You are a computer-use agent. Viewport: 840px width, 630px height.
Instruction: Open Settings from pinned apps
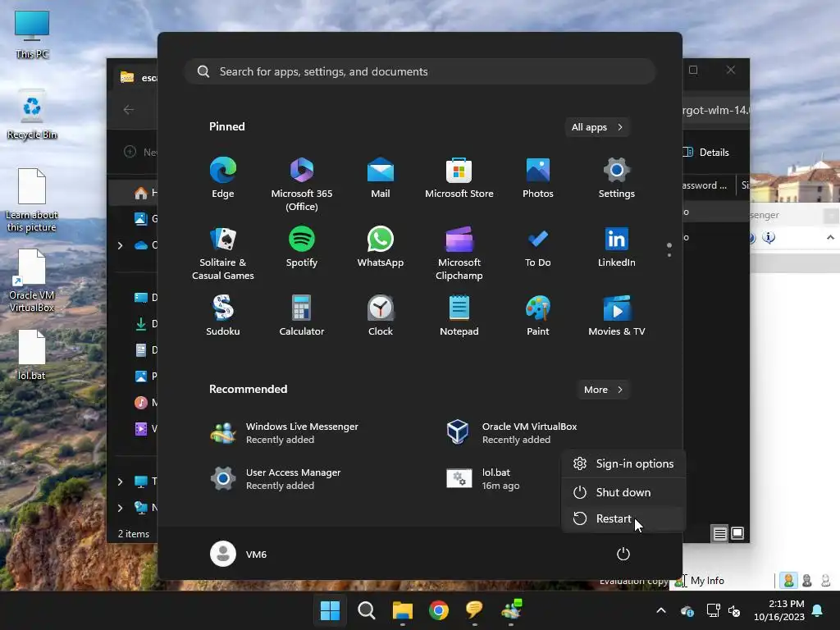(617, 178)
